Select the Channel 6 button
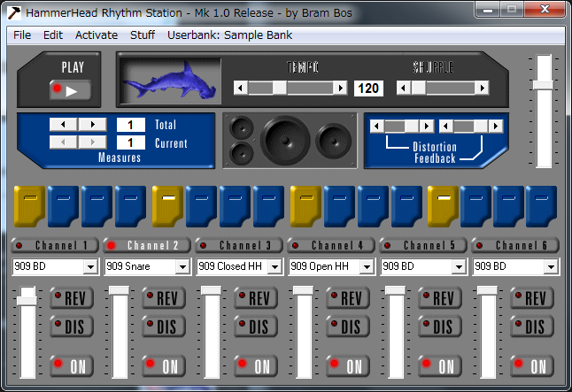This screenshot has height=392, width=572. [x=514, y=245]
